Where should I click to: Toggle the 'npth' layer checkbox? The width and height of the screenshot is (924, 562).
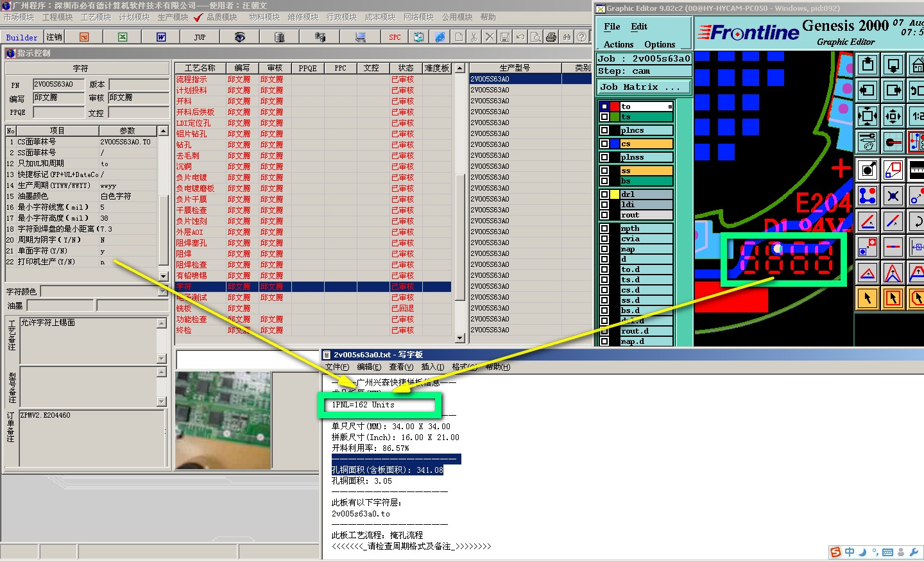pos(604,228)
